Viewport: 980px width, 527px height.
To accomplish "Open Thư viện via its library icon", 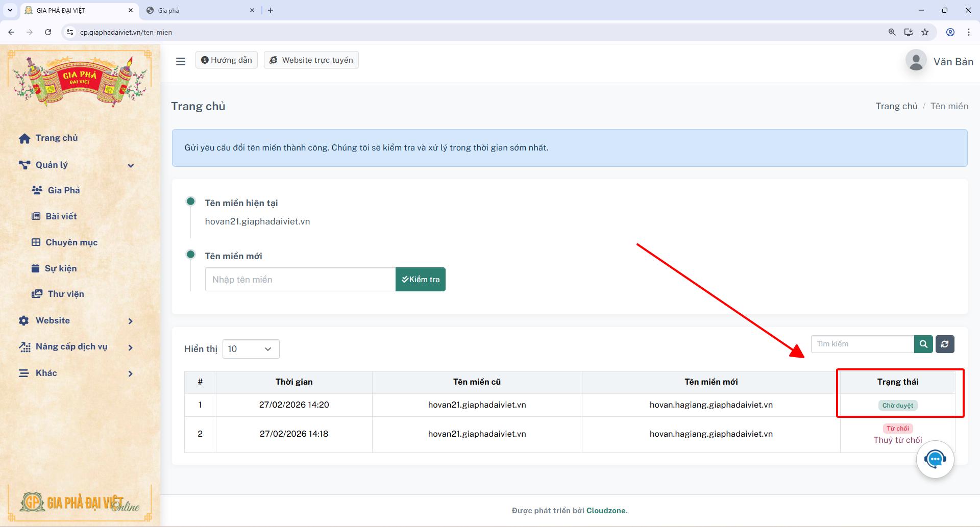I will (37, 294).
